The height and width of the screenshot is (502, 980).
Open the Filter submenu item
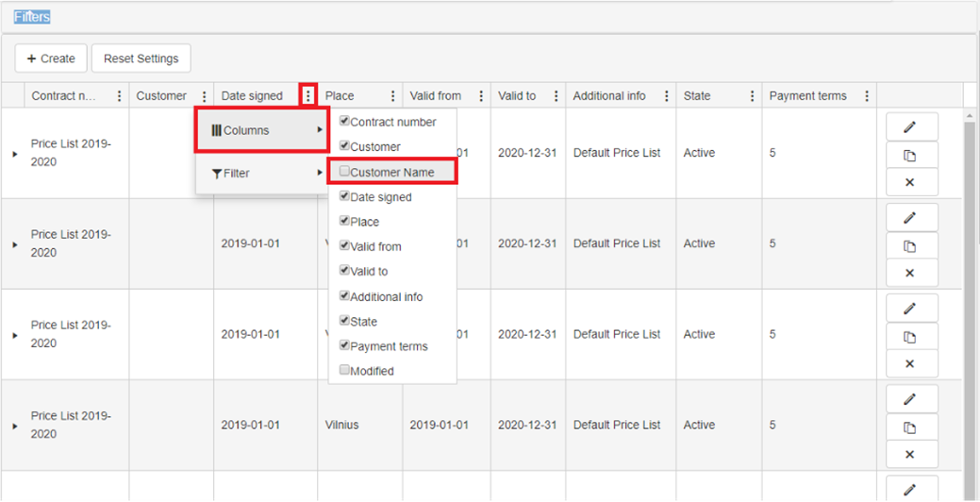[x=261, y=174]
